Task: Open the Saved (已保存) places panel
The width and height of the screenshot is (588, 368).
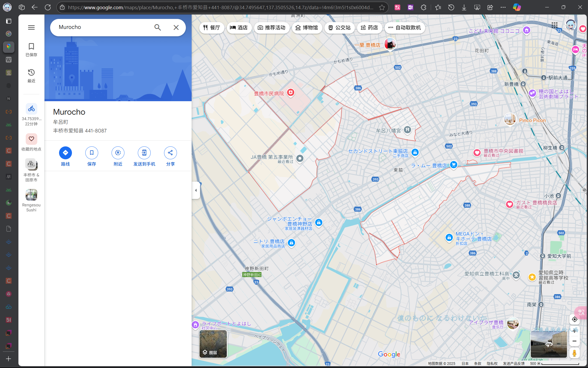Action: 31,50
